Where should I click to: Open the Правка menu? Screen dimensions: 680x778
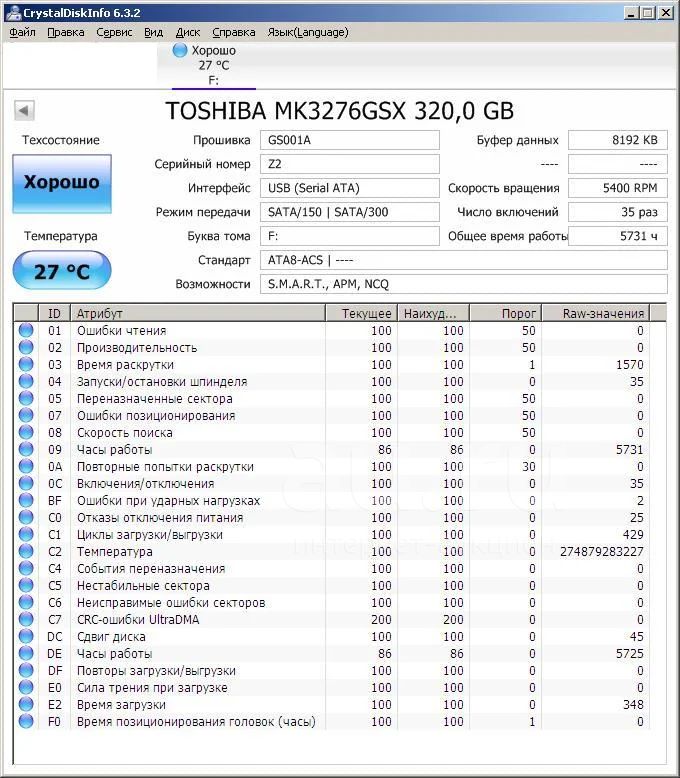(66, 32)
